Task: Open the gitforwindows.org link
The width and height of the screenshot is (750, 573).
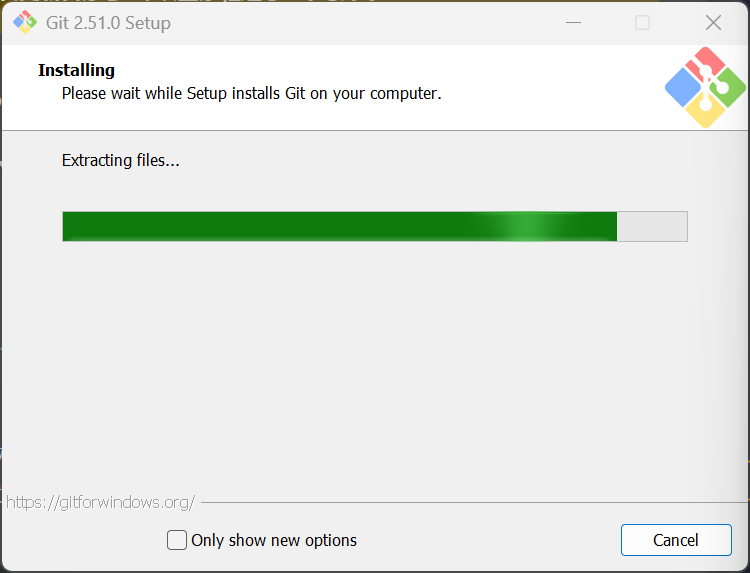Action: point(100,502)
